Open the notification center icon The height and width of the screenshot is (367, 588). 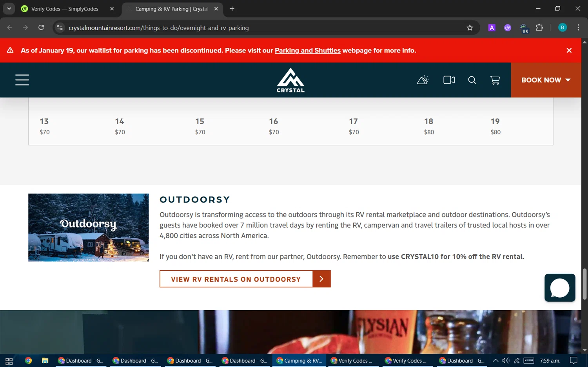(574, 361)
